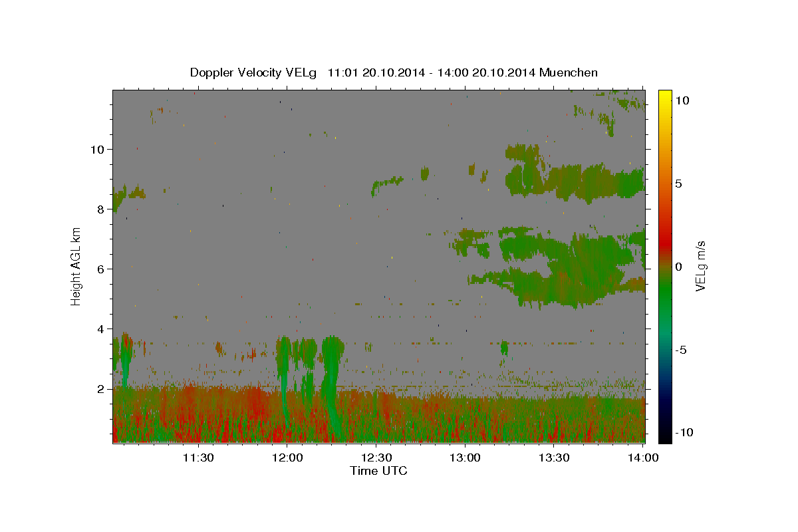Click the height tick label 2
This screenshot has height=532, width=798.
(101, 389)
